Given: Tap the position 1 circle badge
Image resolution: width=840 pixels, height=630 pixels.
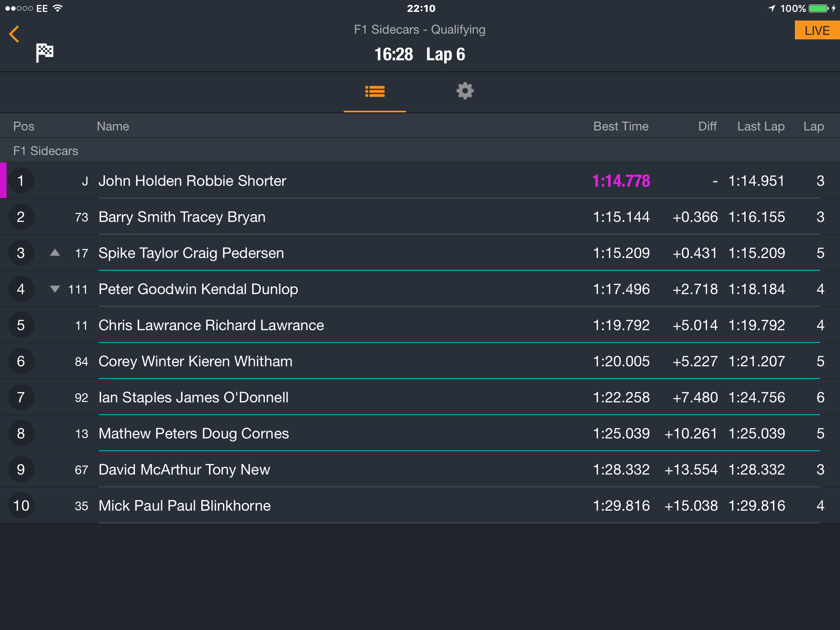Looking at the screenshot, I should [21, 181].
